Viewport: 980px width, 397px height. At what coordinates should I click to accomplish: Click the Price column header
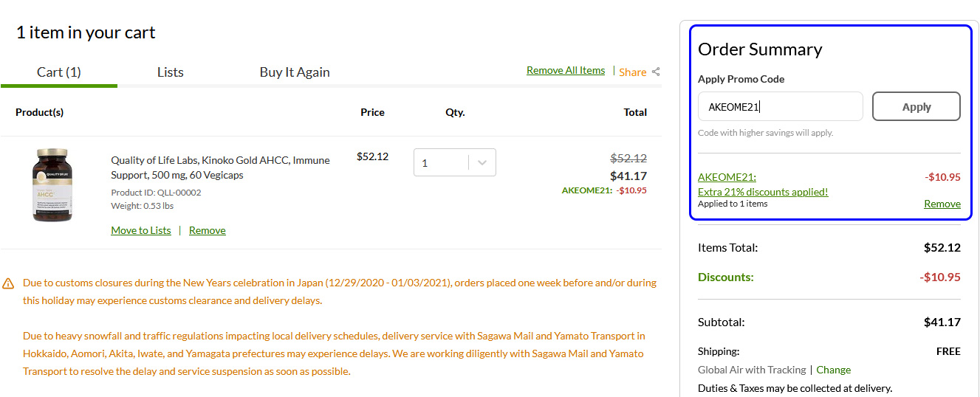[x=372, y=112]
